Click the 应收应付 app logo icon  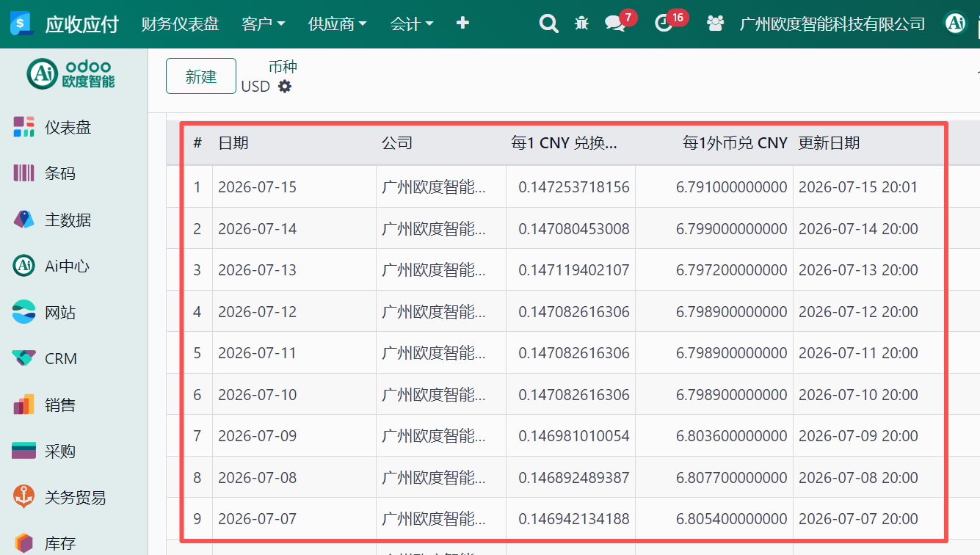[22, 24]
